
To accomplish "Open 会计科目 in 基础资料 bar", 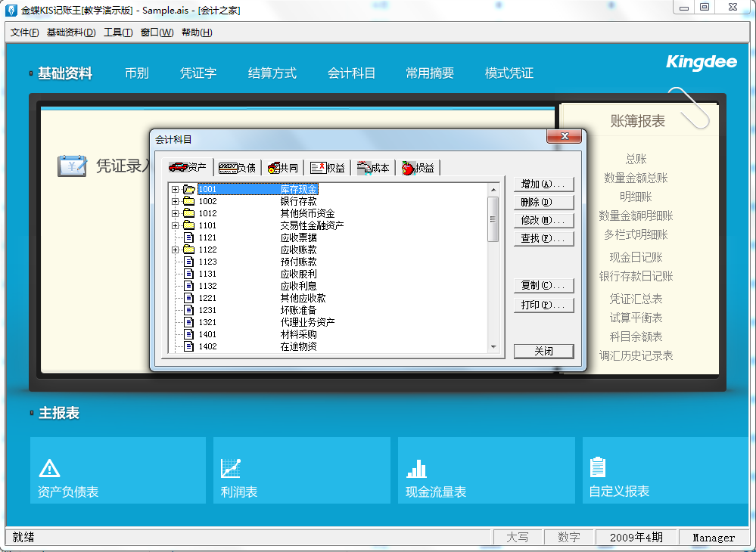I will click(351, 73).
